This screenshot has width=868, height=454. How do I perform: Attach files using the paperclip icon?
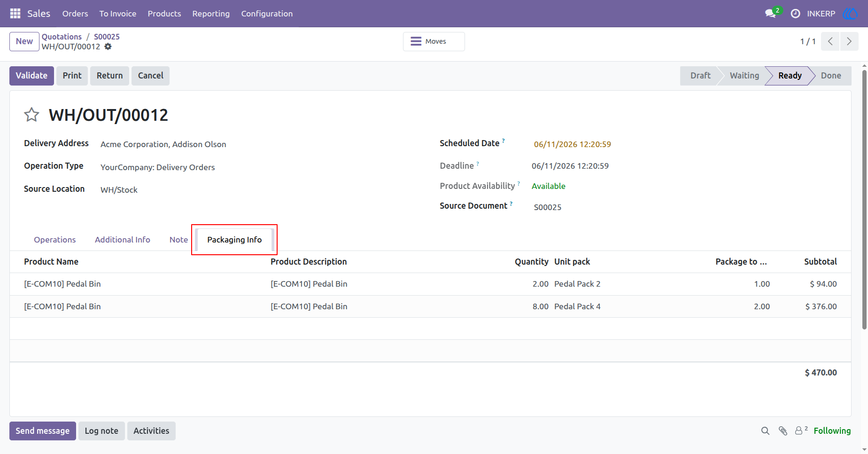tap(783, 431)
